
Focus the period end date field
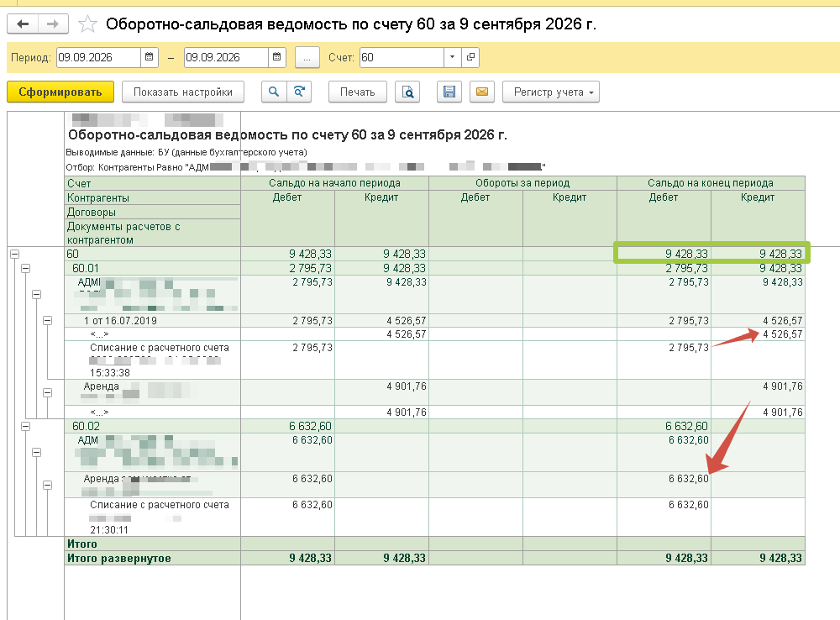[x=226, y=57]
